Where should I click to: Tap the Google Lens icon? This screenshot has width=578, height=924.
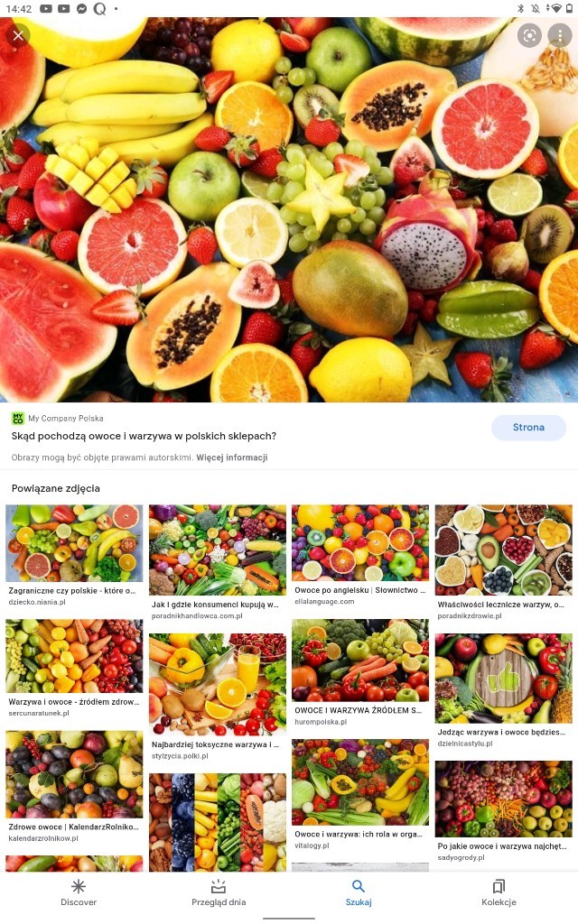click(x=529, y=36)
